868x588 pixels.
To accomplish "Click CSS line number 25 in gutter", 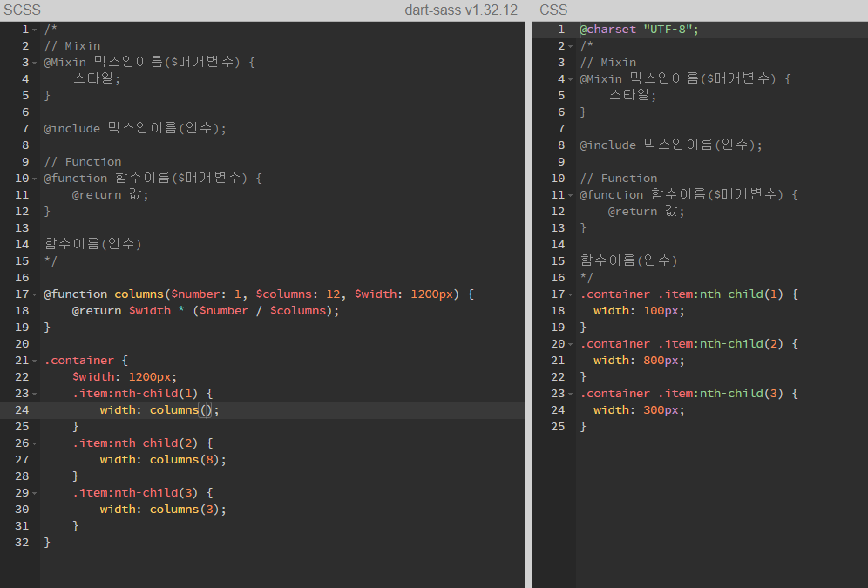I will 558,427.
